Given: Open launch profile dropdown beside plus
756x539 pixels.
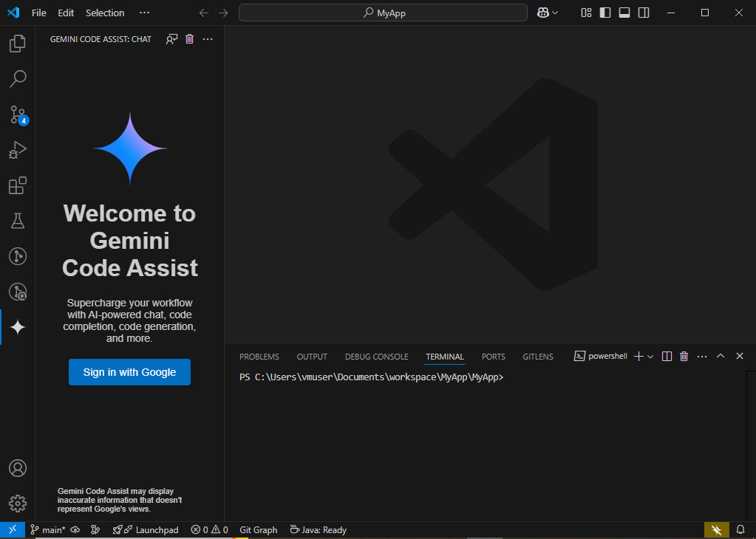Looking at the screenshot, I should 650,357.
